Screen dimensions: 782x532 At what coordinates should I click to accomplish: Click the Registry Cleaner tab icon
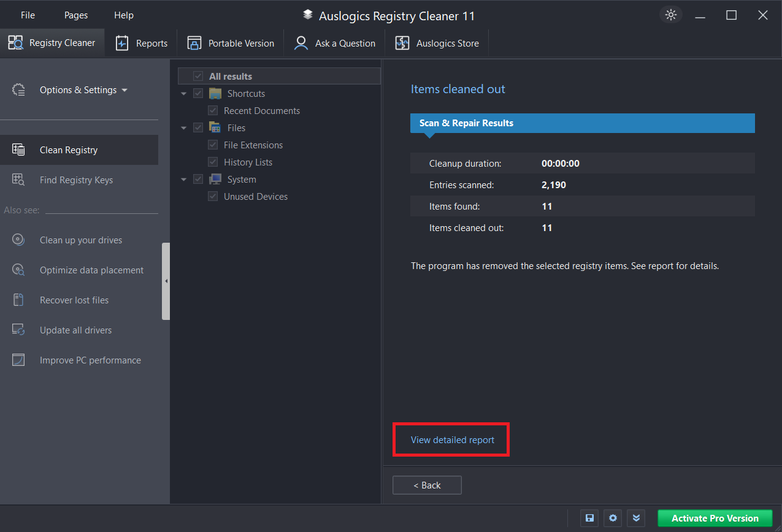pyautogui.click(x=15, y=43)
